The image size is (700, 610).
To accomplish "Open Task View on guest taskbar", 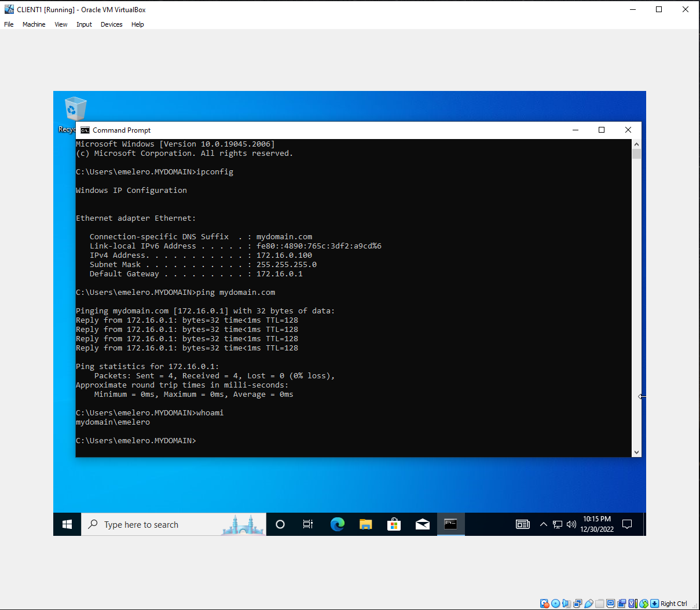I will pos(308,524).
